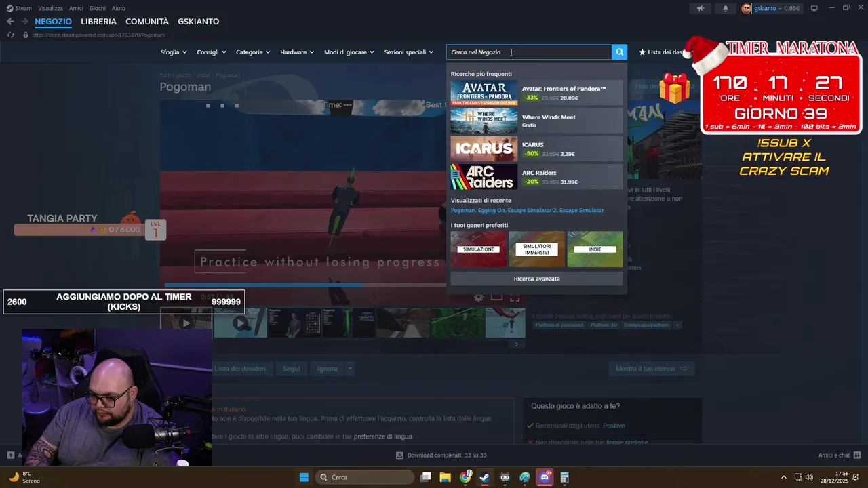Viewport: 868px width, 488px height.
Task: Open recently viewed Egging On link
Action: [491, 210]
